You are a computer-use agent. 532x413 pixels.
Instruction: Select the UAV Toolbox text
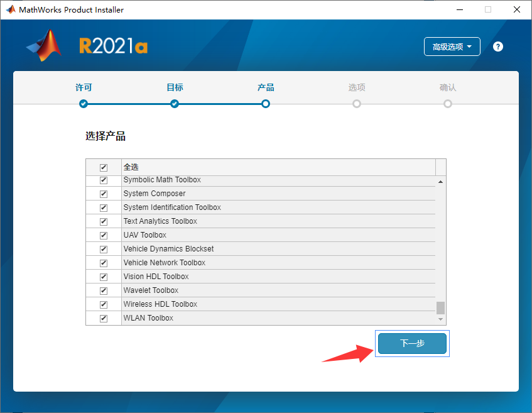click(145, 235)
